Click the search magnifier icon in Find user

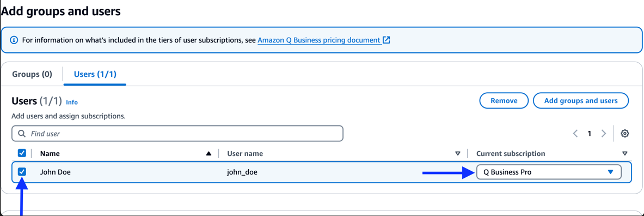pyautogui.click(x=22, y=134)
